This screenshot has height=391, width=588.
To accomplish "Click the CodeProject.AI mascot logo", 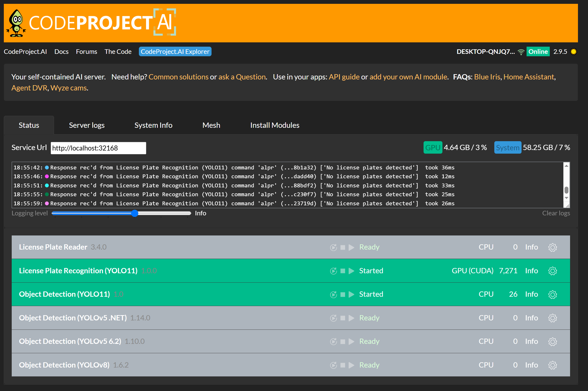I will pyautogui.click(x=16, y=23).
